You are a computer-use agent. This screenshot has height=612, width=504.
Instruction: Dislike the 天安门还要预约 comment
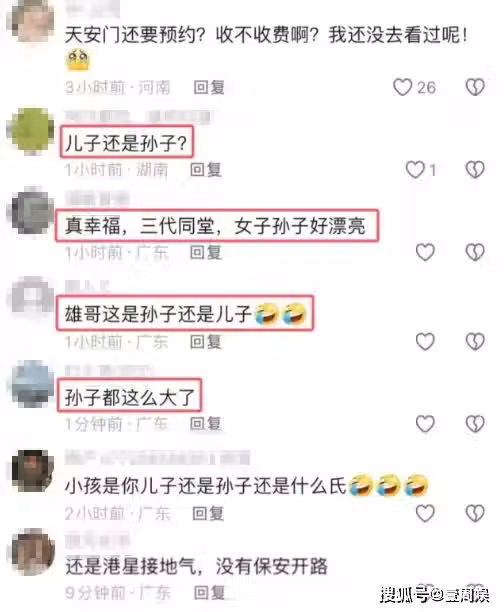[x=475, y=87]
